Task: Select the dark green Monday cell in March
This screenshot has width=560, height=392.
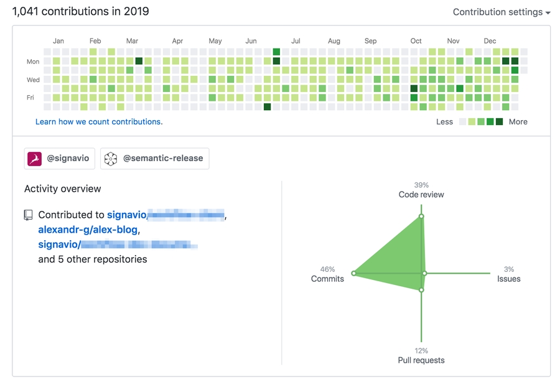Action: pos(139,61)
